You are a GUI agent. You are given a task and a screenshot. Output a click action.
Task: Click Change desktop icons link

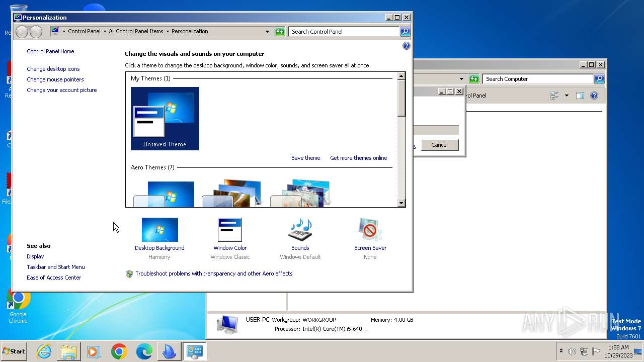click(x=53, y=69)
